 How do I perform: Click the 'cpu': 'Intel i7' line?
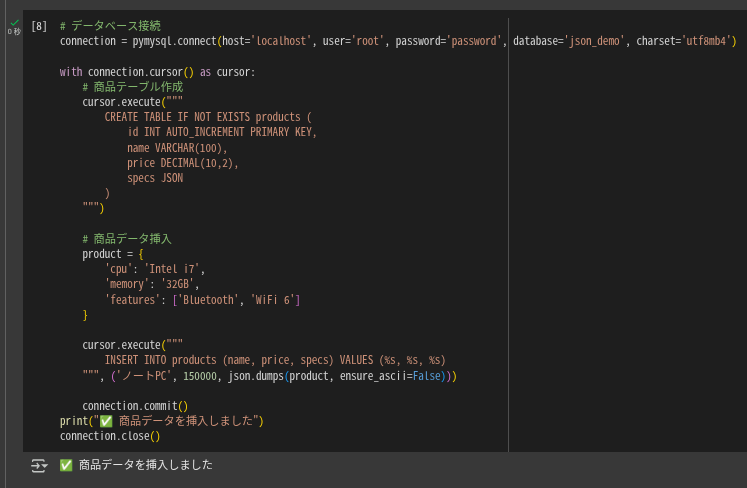[155, 269]
